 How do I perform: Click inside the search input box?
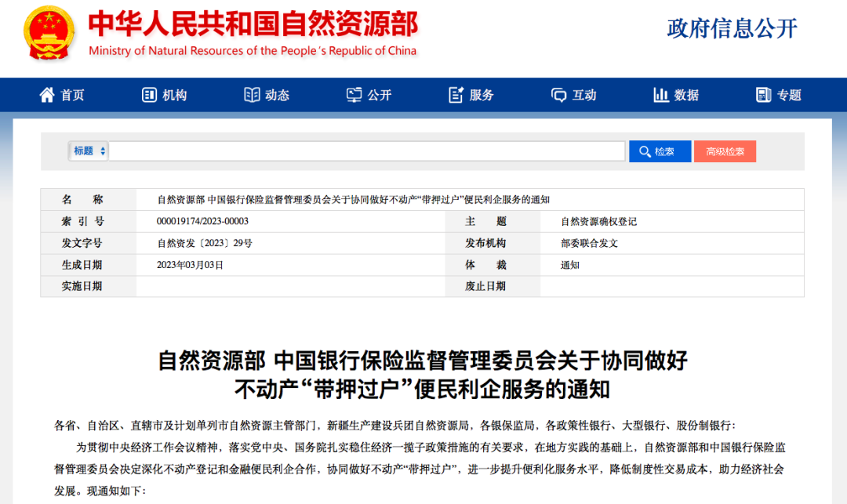point(369,150)
